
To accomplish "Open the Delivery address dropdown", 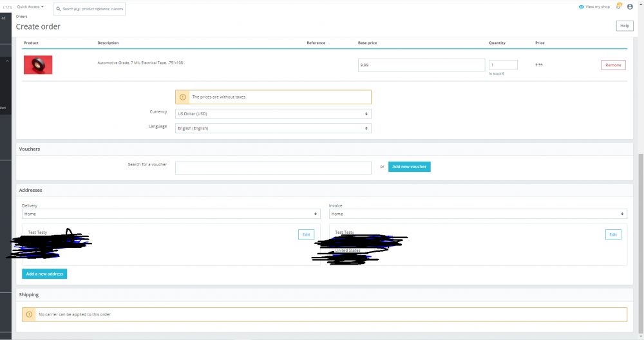I will click(x=171, y=214).
